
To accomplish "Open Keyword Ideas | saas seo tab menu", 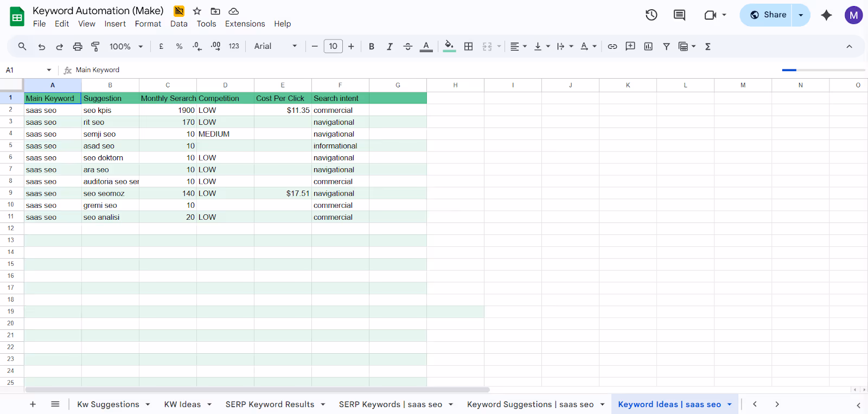I will 730,404.
